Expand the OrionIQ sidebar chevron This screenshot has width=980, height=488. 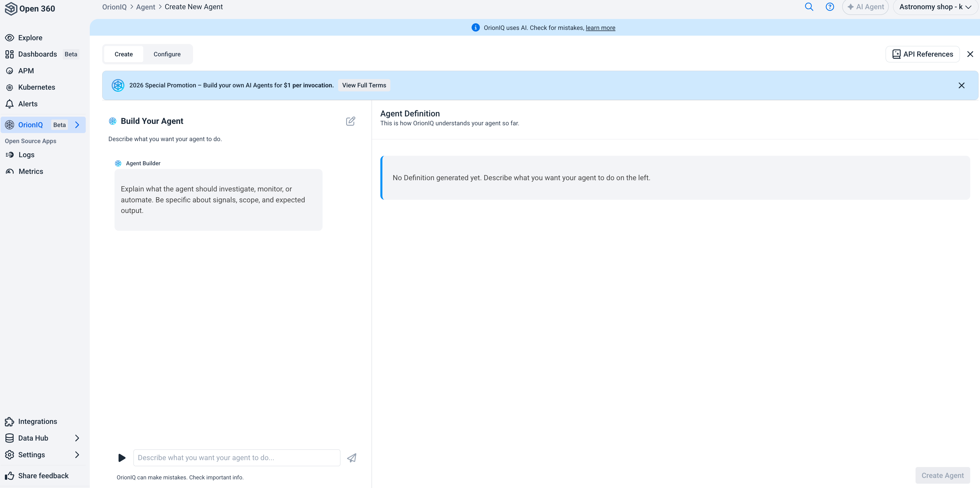(78, 125)
